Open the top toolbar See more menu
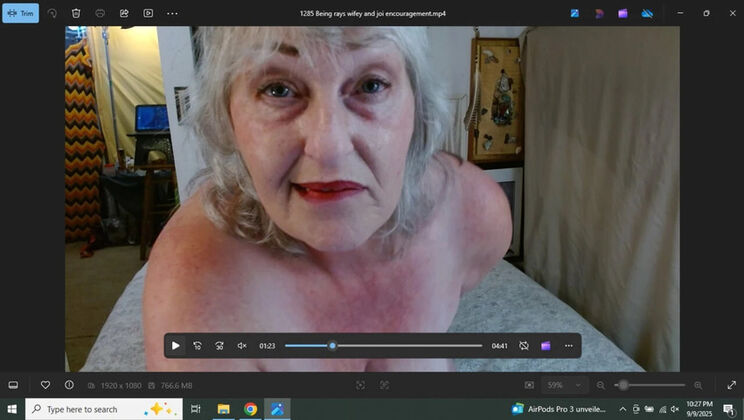744x420 pixels. coord(172,13)
